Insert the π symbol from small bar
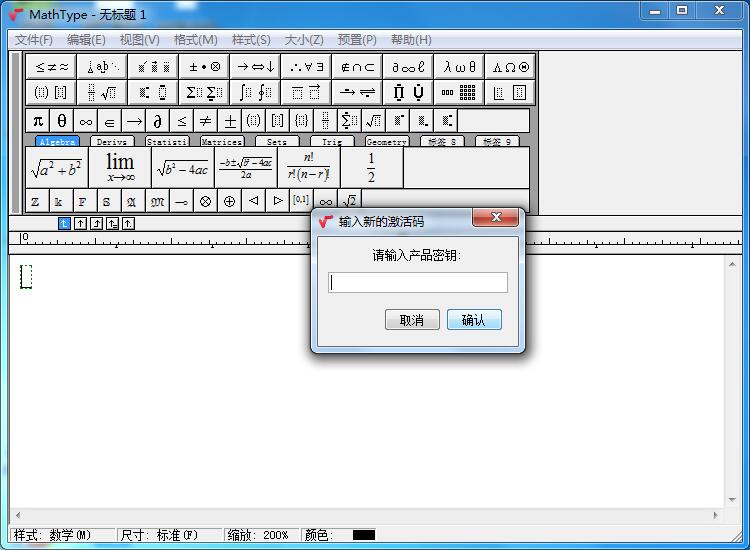This screenshot has height=550, width=750. coord(38,121)
